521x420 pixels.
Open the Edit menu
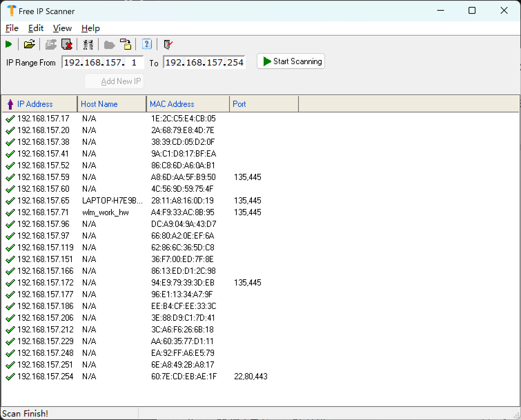pyautogui.click(x=36, y=28)
